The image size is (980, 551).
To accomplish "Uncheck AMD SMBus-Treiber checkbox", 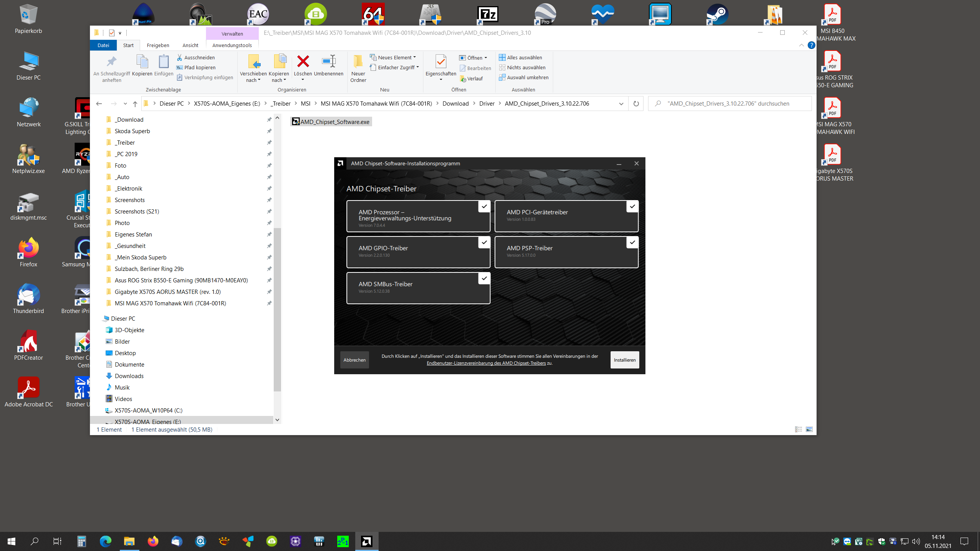I will click(484, 278).
